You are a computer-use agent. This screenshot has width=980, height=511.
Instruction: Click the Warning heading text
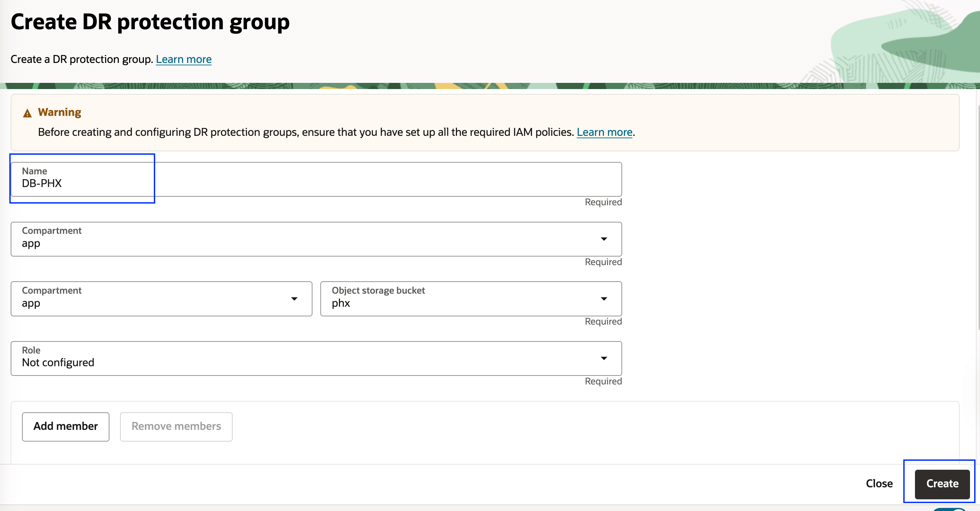(59, 112)
